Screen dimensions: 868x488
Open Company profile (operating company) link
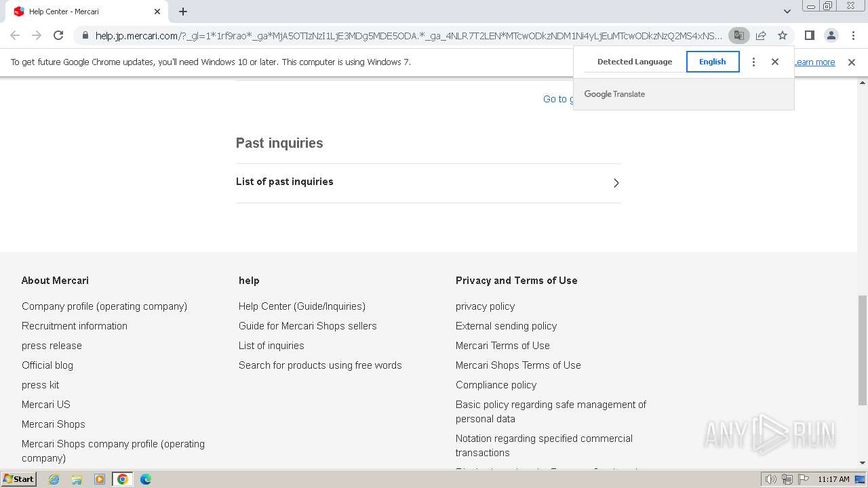(104, 306)
